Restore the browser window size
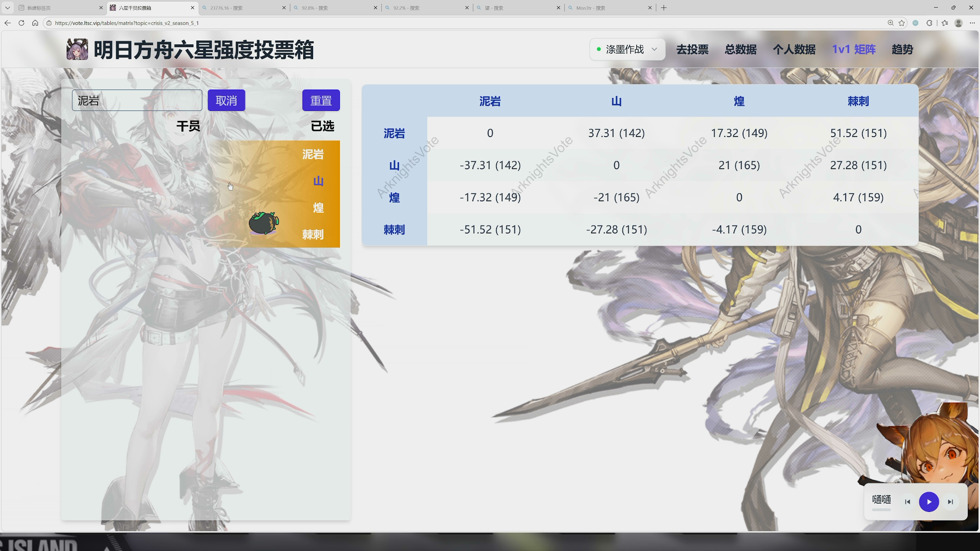980x551 pixels. point(953,8)
